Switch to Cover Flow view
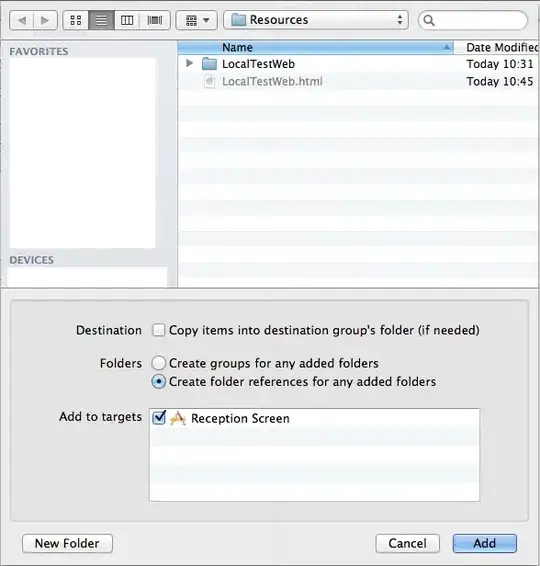 (155, 20)
